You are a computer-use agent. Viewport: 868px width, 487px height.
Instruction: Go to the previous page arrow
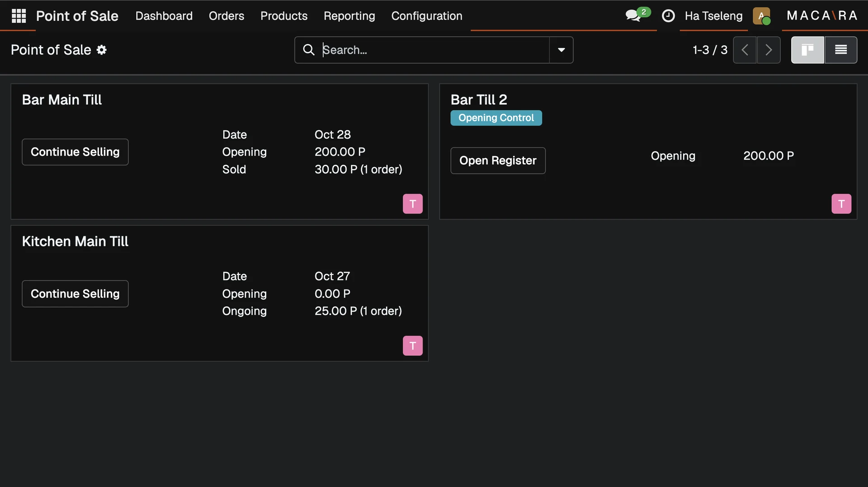(x=745, y=50)
